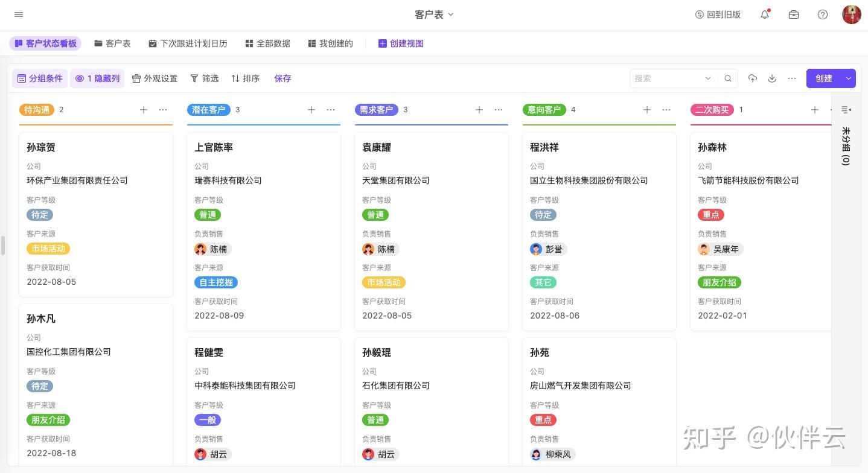The width and height of the screenshot is (868, 473).
Task: Toggle the 分组条件 grouping button
Action: click(x=40, y=78)
